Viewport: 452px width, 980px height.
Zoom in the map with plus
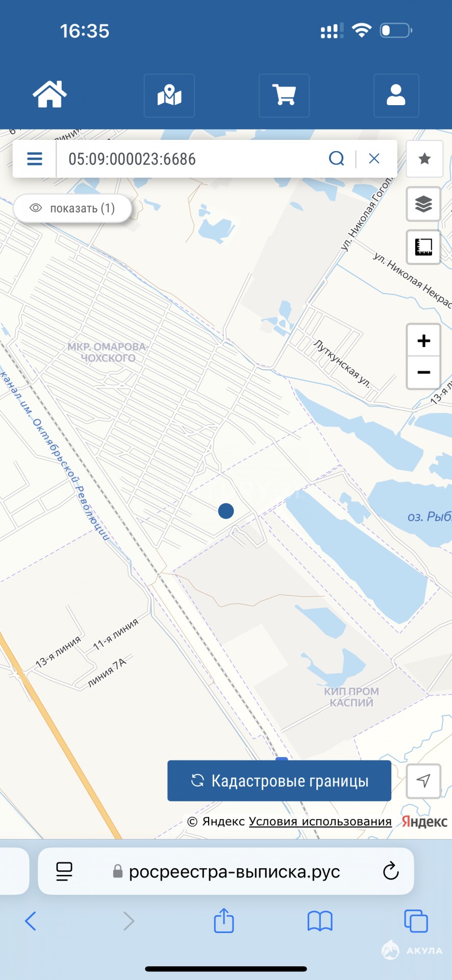pyautogui.click(x=423, y=340)
